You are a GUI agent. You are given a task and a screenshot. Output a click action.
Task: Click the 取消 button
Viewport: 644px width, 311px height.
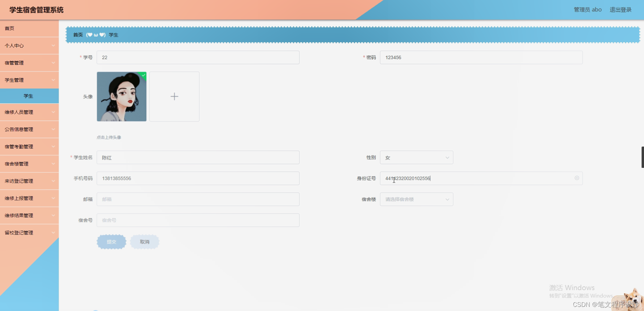144,242
